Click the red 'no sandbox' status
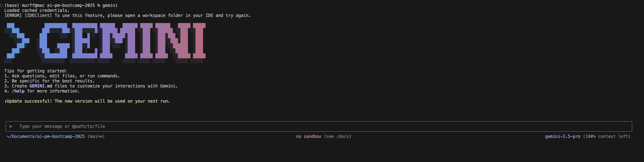The height and width of the screenshot is (162, 644). coord(309,136)
